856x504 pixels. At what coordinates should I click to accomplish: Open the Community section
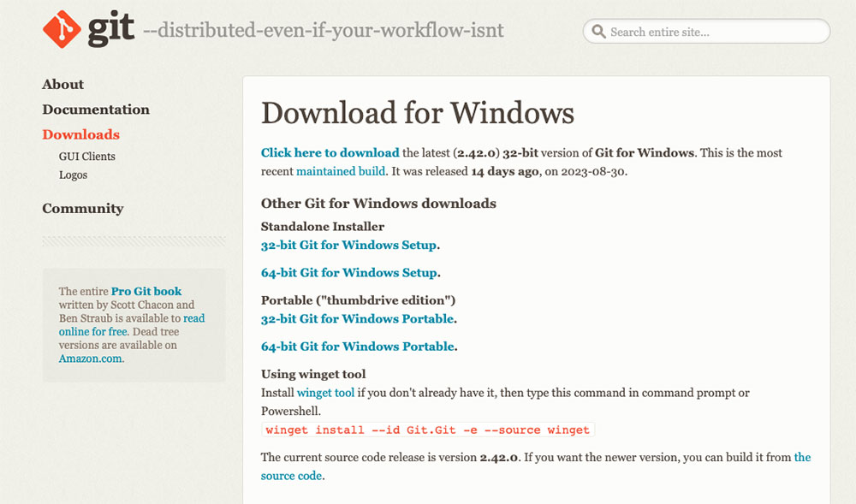coord(83,209)
